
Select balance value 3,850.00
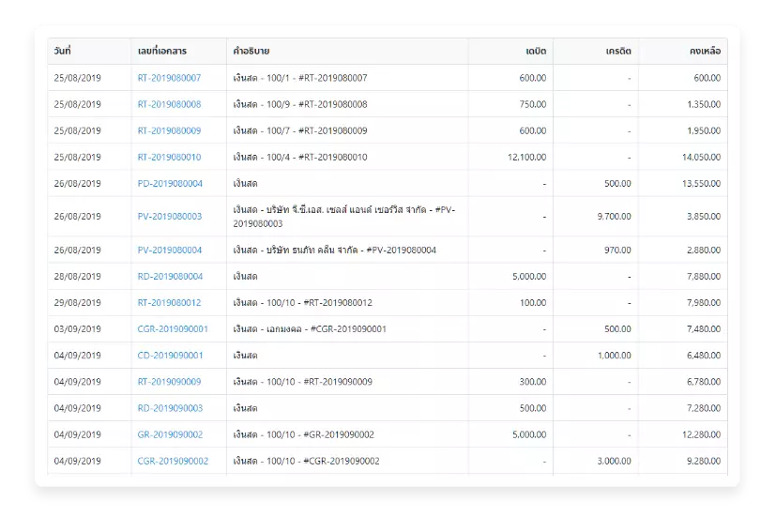pos(704,216)
